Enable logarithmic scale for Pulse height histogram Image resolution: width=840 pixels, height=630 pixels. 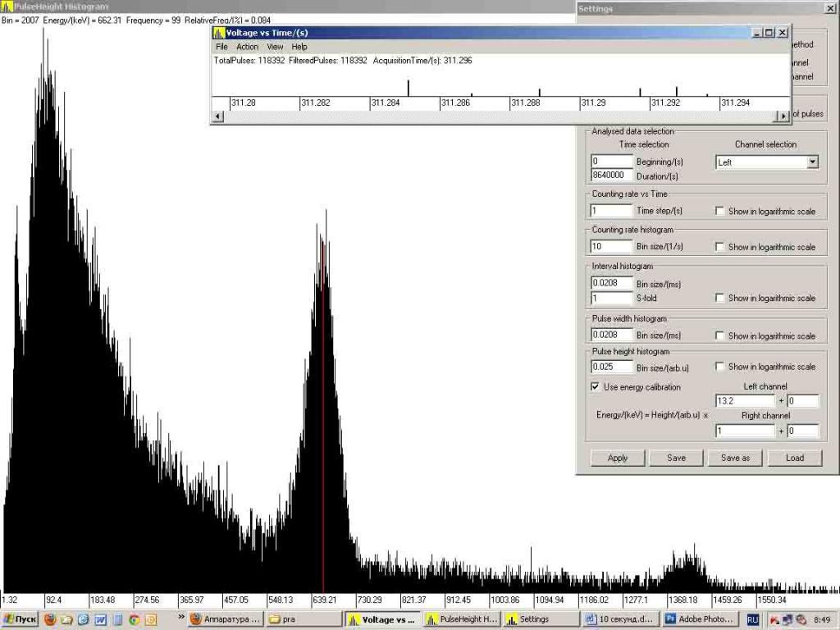click(719, 367)
